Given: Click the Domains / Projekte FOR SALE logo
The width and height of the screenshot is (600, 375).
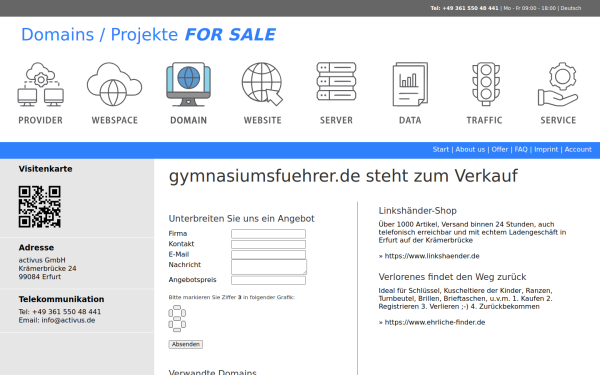Looking at the screenshot, I should [x=148, y=35].
